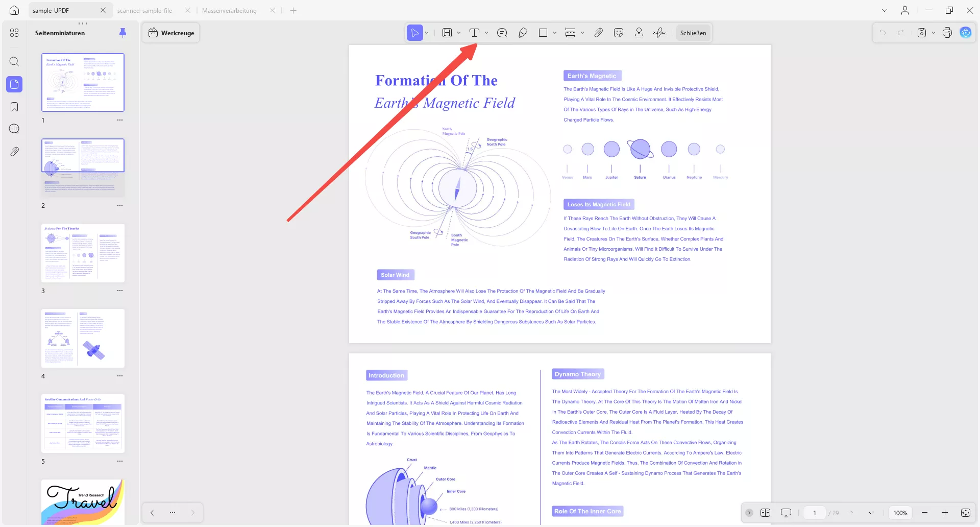The width and height of the screenshot is (980, 527).
Task: Zoom out with the minus button
Action: click(x=924, y=513)
